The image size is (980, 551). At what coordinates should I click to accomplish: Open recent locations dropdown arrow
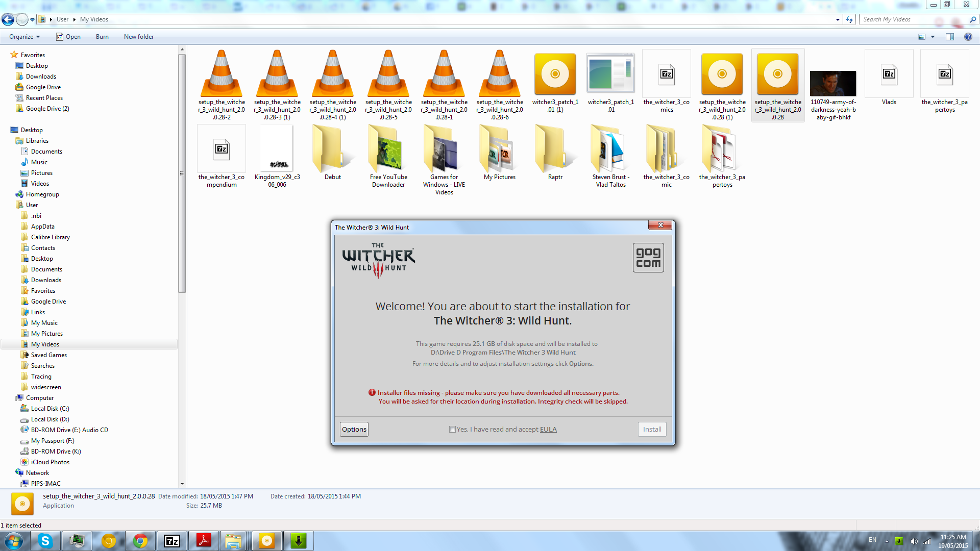point(32,20)
